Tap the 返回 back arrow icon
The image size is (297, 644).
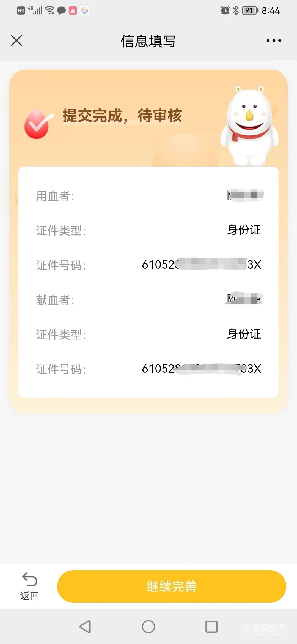pos(30,579)
